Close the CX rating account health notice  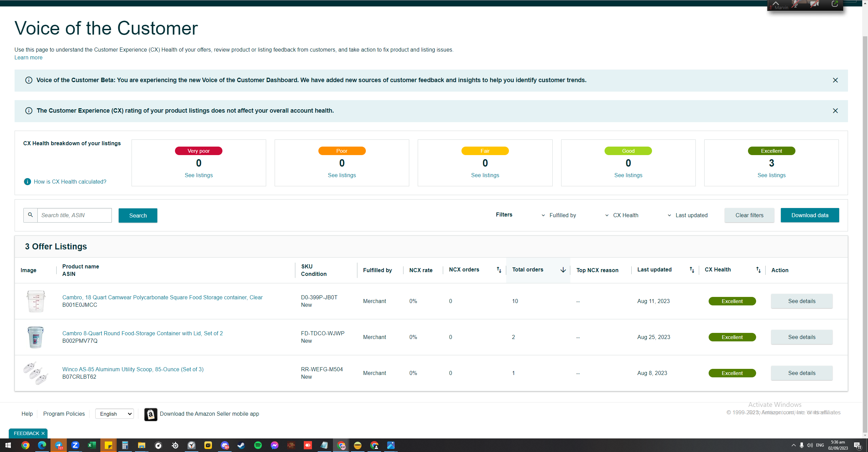(835, 111)
